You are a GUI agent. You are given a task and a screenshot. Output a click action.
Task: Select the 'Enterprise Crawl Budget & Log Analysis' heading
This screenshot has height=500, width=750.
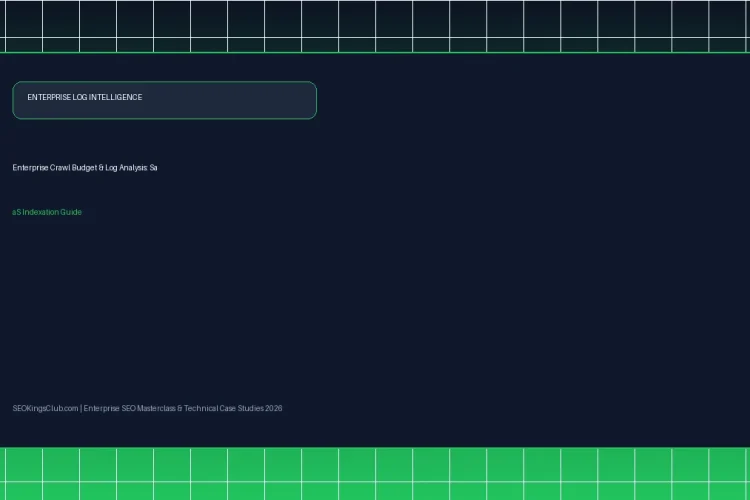pyautogui.click(x=85, y=167)
